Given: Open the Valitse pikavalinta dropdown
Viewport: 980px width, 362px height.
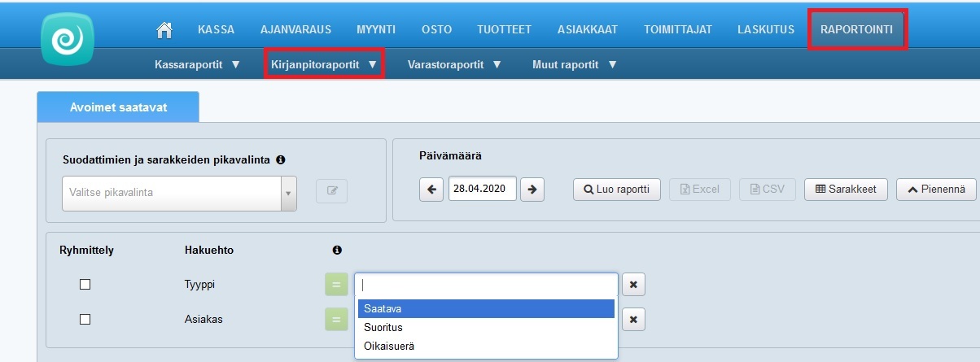Looking at the screenshot, I should tap(179, 193).
